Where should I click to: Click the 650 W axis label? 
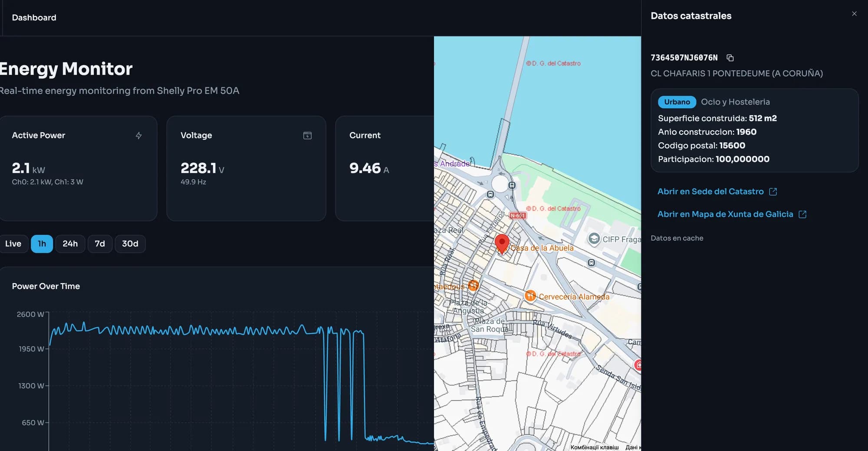tap(33, 423)
